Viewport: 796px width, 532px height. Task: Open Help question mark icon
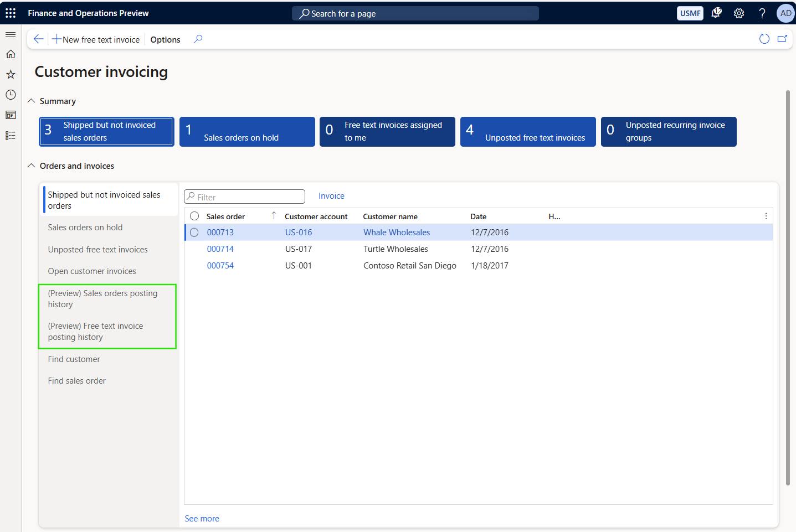(x=762, y=13)
